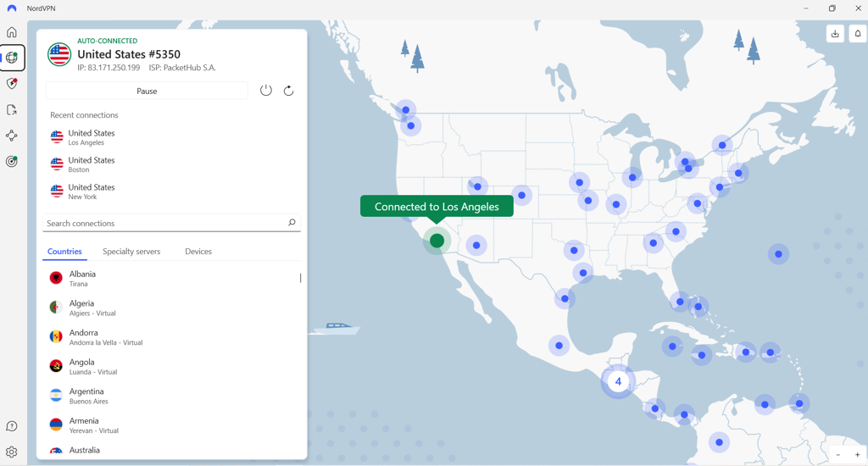The width and height of the screenshot is (868, 466).
Task: Select recent connection United States Boston
Action: click(171, 164)
